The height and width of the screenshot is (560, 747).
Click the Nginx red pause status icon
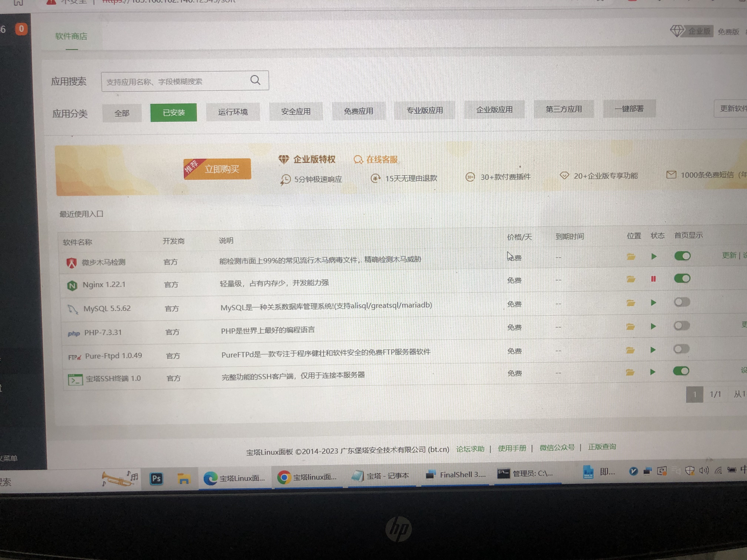653,279
